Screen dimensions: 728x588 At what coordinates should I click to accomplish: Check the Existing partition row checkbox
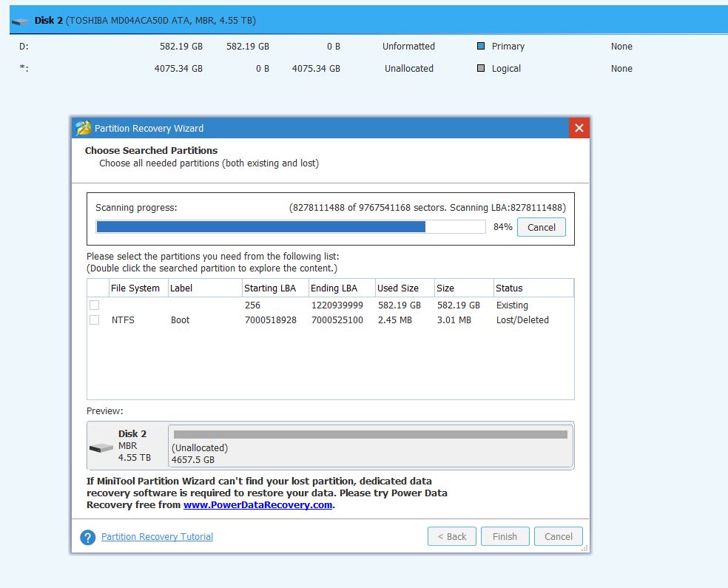coord(94,305)
